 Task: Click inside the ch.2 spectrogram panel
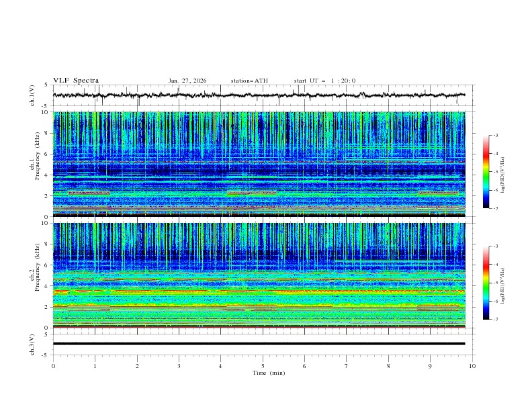pos(259,275)
